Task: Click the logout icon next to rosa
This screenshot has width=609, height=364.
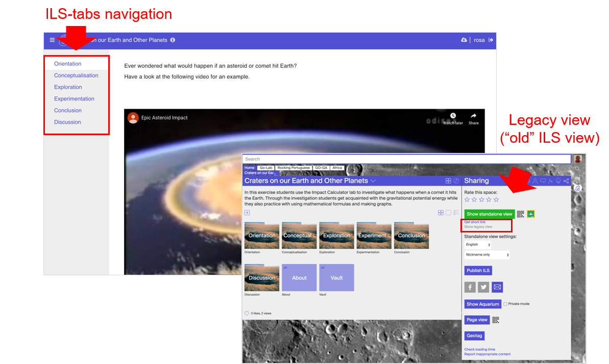Action: 491,40
